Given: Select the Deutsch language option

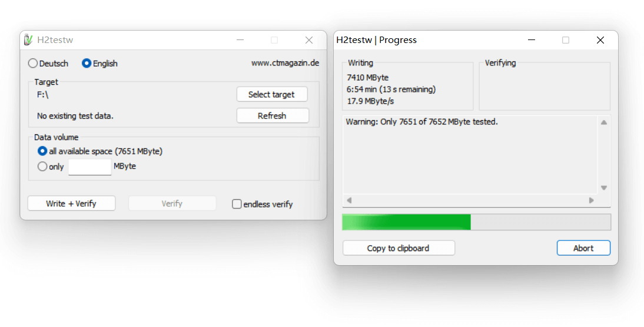Looking at the screenshot, I should (x=48, y=64).
